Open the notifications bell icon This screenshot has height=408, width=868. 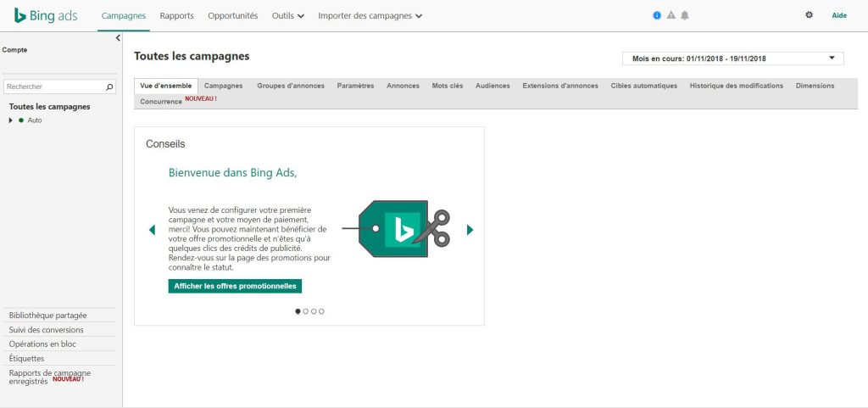[684, 15]
